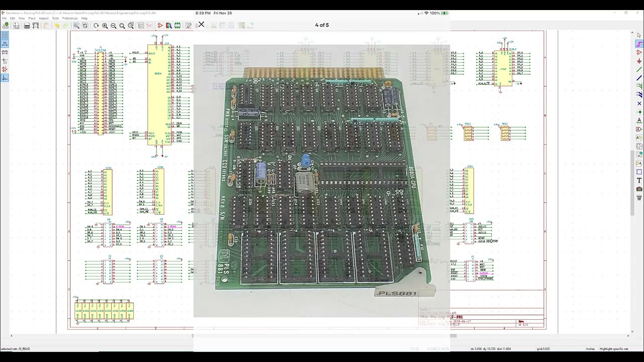Click the leave sheet icon
This screenshot has height=362, width=644.
coord(149,25)
